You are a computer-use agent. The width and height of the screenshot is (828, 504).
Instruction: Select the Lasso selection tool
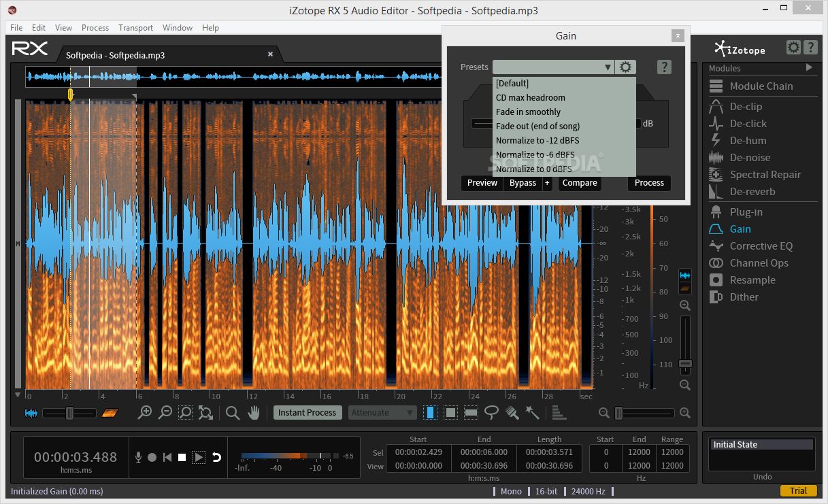(492, 412)
